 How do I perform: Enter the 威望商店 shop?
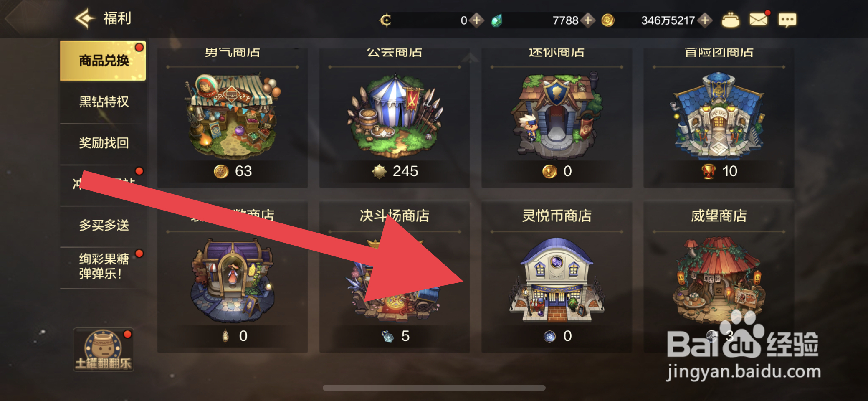[719, 277]
